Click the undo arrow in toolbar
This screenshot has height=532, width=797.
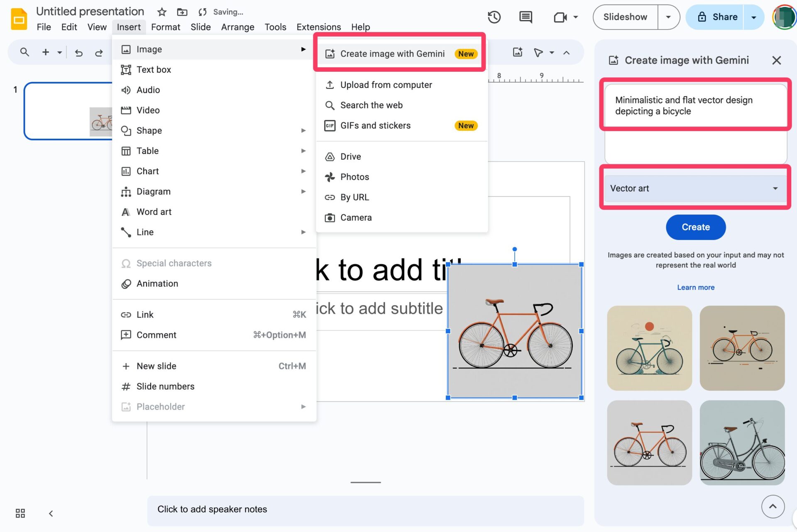click(x=78, y=53)
